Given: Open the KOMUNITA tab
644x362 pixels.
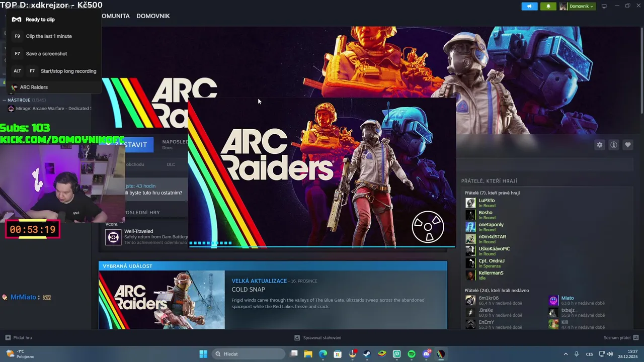Looking at the screenshot, I should pyautogui.click(x=115, y=16).
